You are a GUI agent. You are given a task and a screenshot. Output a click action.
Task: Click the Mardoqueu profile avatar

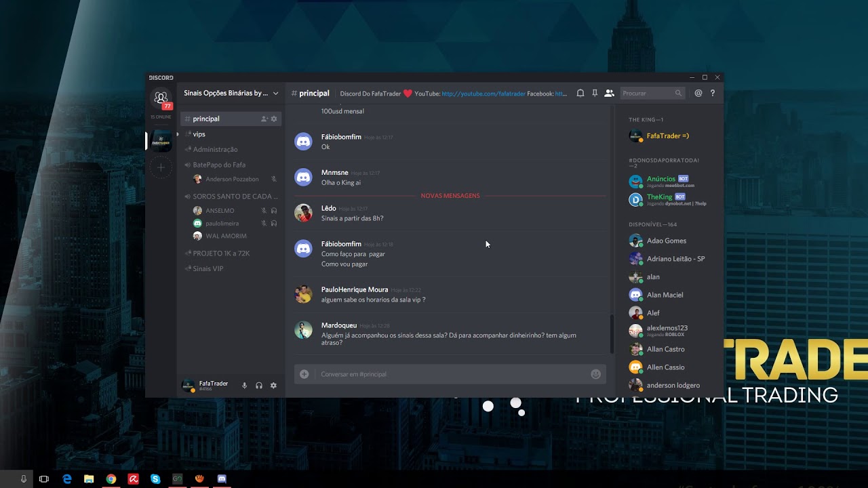303,330
